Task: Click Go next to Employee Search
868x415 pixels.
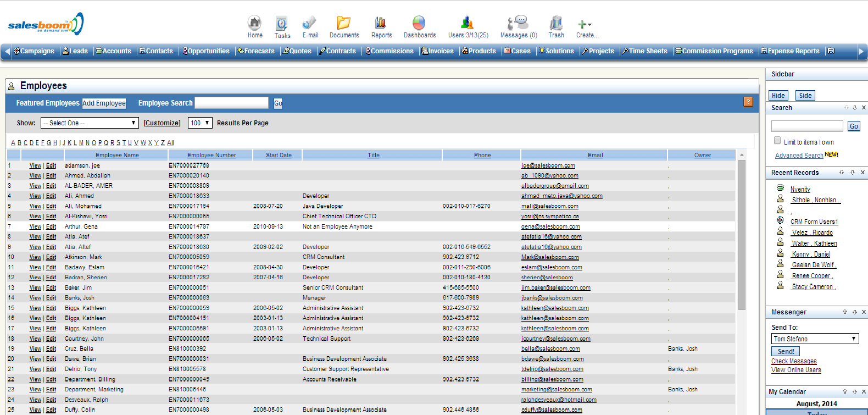Action: [x=278, y=103]
